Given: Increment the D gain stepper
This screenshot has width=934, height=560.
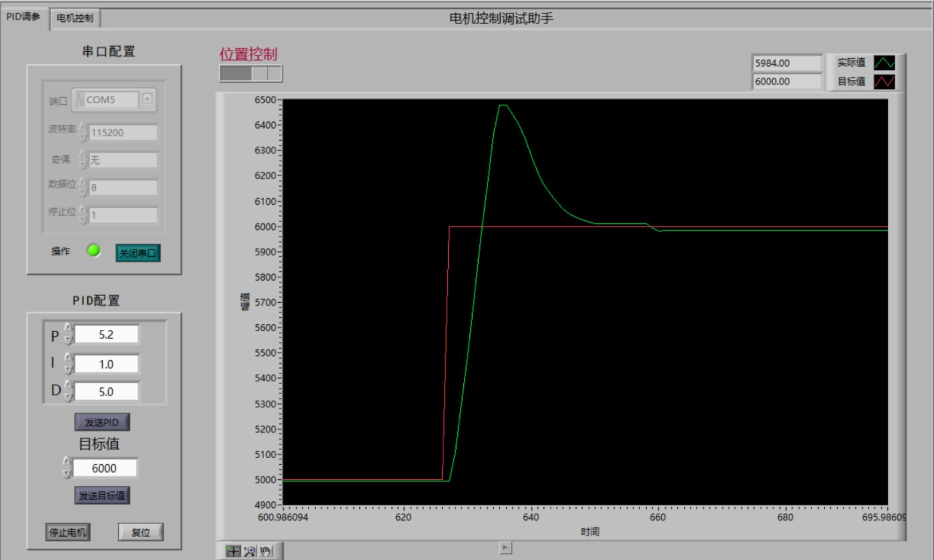Looking at the screenshot, I should 67,385.
